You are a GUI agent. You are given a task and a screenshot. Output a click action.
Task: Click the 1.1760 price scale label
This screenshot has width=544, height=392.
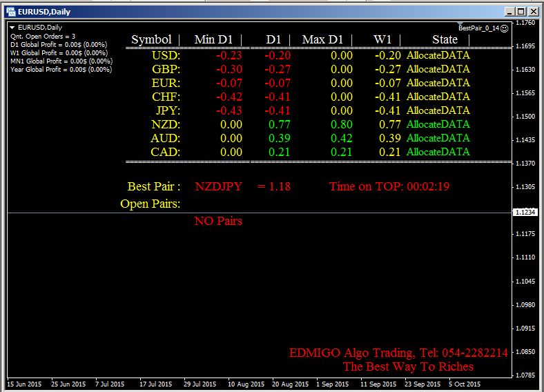pyautogui.click(x=525, y=23)
